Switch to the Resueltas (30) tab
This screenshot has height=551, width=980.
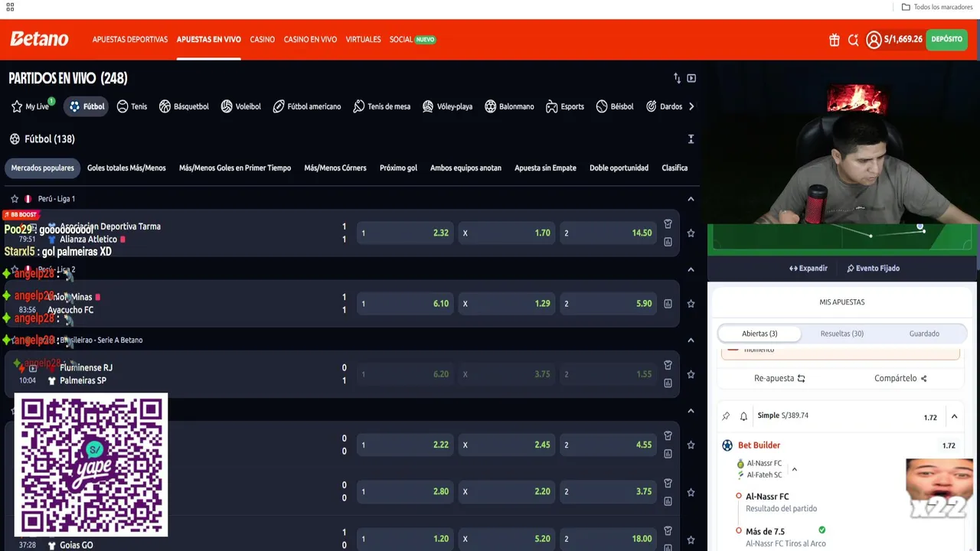pos(842,334)
